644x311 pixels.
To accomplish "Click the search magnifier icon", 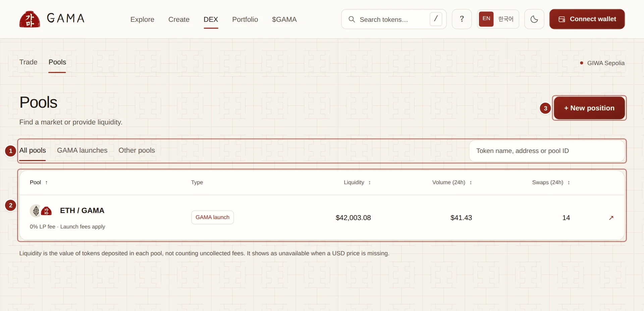I will (x=352, y=19).
